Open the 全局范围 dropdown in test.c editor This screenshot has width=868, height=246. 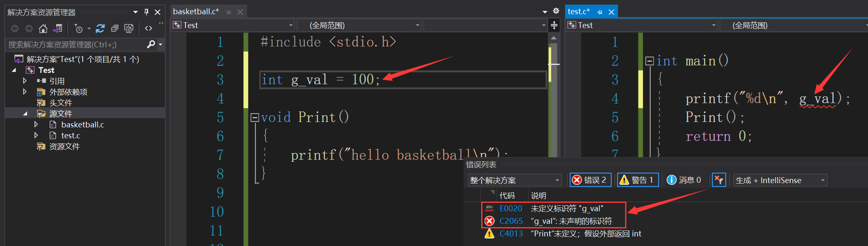(794, 26)
